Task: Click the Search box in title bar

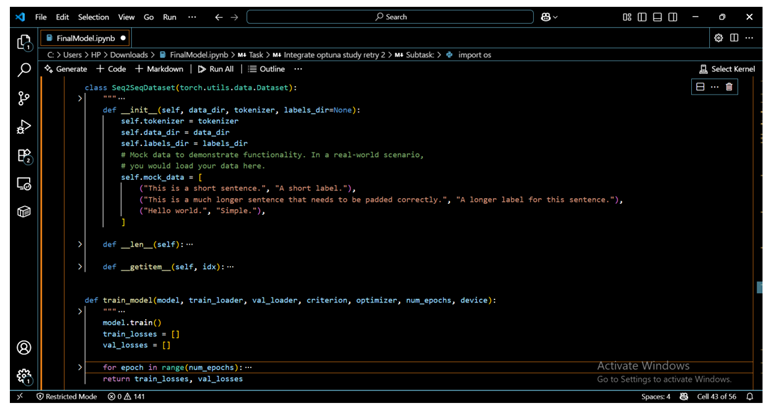Action: [x=390, y=17]
